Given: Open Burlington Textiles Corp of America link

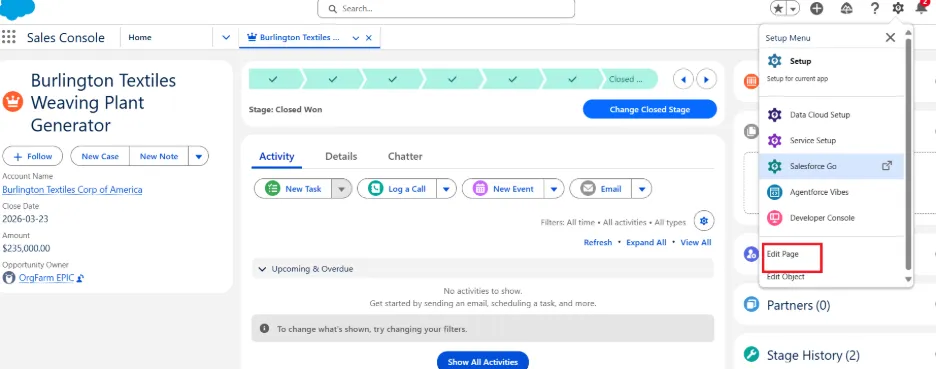Looking at the screenshot, I should (72, 190).
